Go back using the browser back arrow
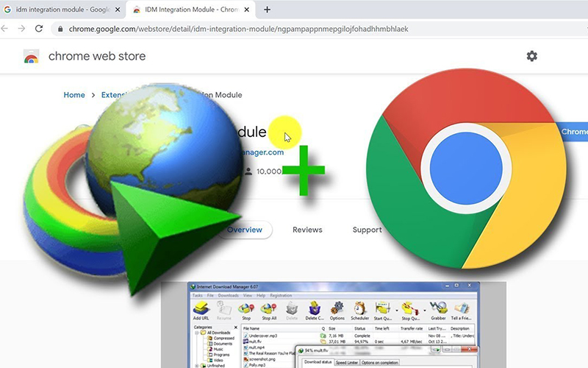 pyautogui.click(x=5, y=29)
